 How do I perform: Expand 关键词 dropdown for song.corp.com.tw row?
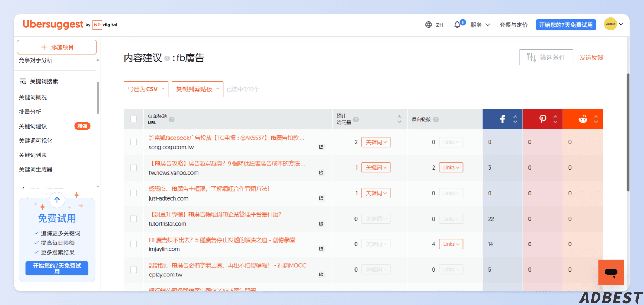click(x=376, y=142)
